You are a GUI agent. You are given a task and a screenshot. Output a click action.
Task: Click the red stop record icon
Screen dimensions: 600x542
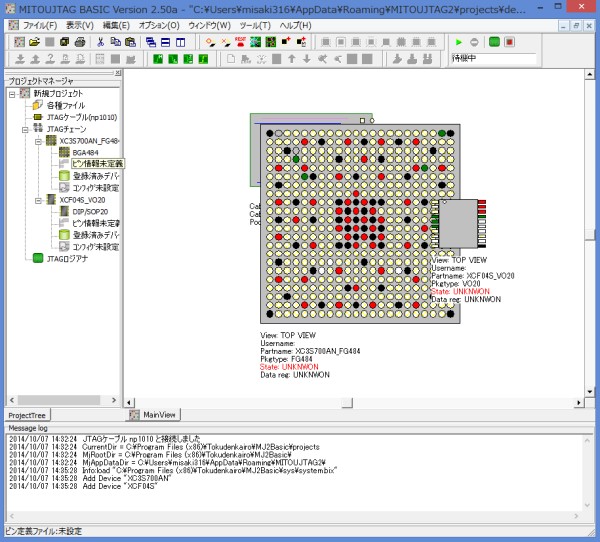pyautogui.click(x=509, y=42)
